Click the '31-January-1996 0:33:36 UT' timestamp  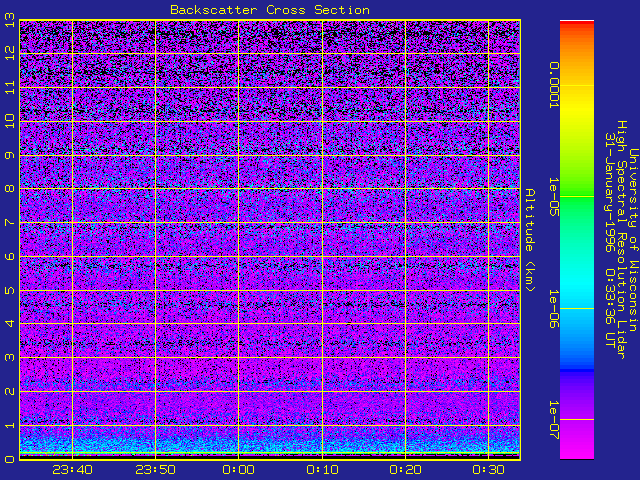coord(610,240)
